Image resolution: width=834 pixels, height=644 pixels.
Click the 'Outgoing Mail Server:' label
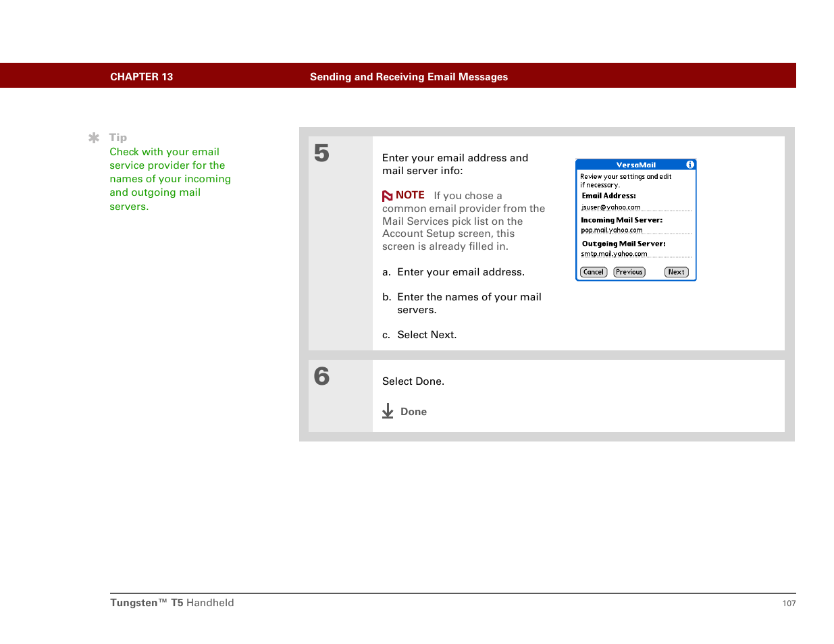pyautogui.click(x=623, y=244)
